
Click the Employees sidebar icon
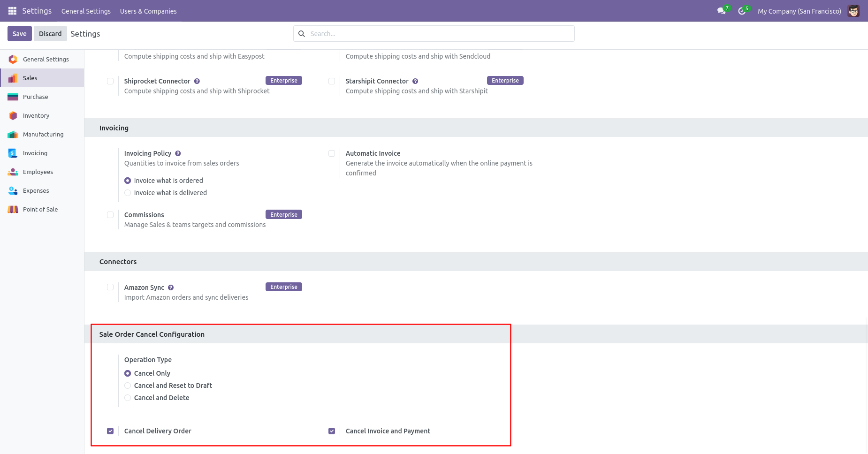click(x=13, y=172)
